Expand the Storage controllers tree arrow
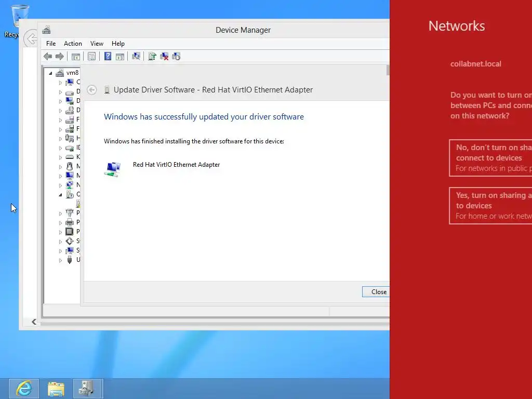This screenshot has width=532, height=399. point(60,242)
